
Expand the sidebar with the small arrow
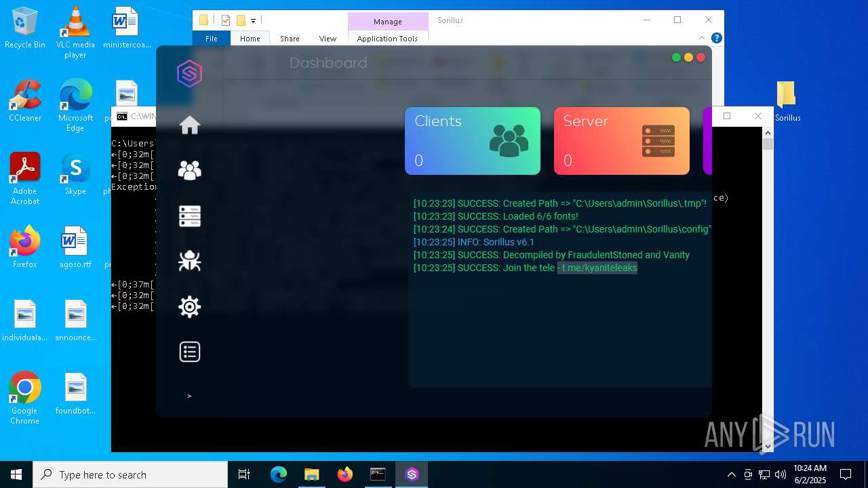[x=189, y=396]
